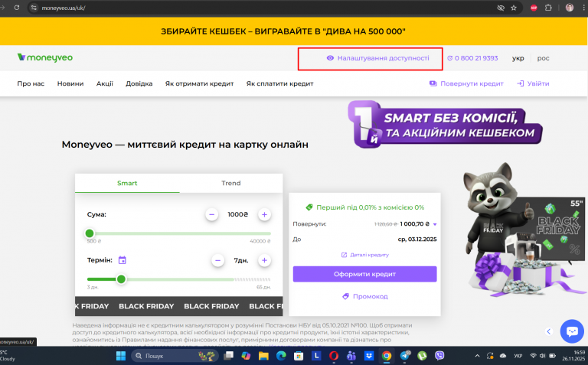The width and height of the screenshot is (588, 365).
Task: Click the Промокод link
Action: pyautogui.click(x=365, y=296)
